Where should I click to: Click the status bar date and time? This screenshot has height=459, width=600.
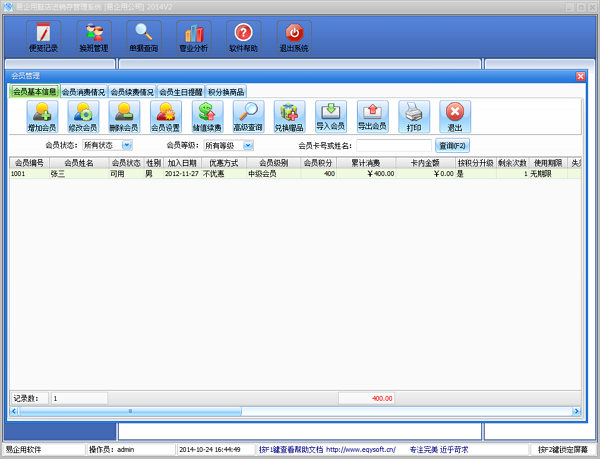click(210, 449)
